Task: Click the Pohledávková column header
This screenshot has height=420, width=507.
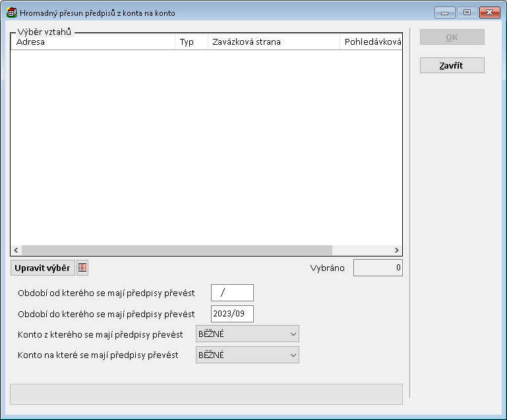Action: [x=371, y=42]
